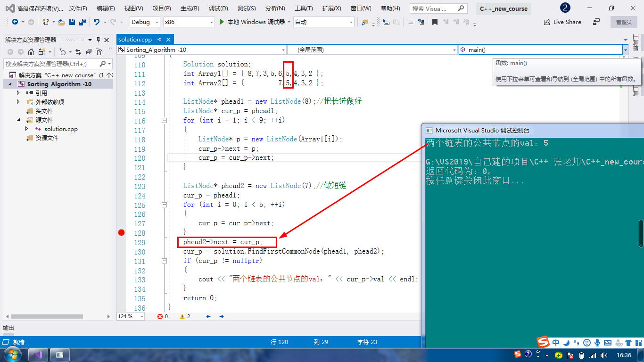The image size is (644, 362).
Task: Toggle the Solution Explorer auto-hide pin
Action: [x=99, y=40]
